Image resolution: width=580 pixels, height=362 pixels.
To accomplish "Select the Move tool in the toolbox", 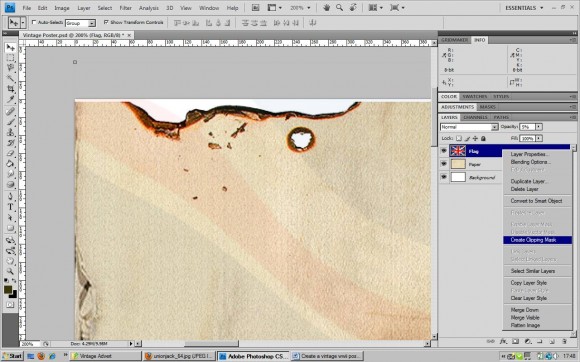I will click(x=10, y=48).
